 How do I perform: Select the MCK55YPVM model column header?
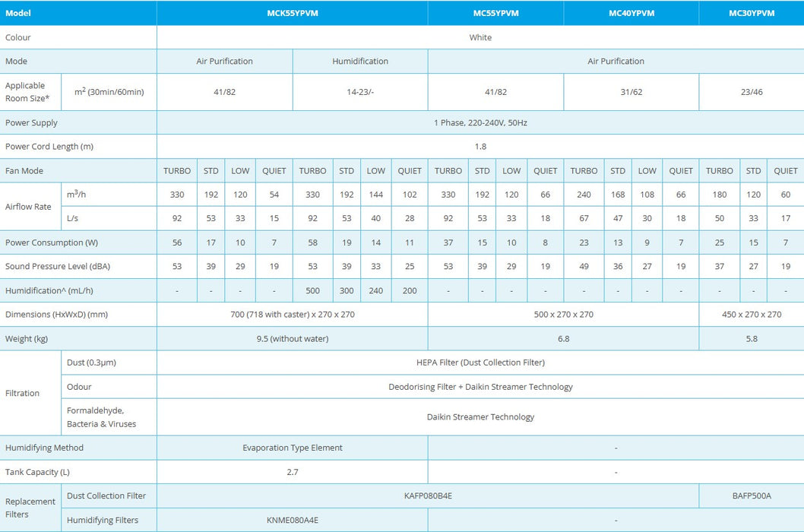pyautogui.click(x=293, y=13)
